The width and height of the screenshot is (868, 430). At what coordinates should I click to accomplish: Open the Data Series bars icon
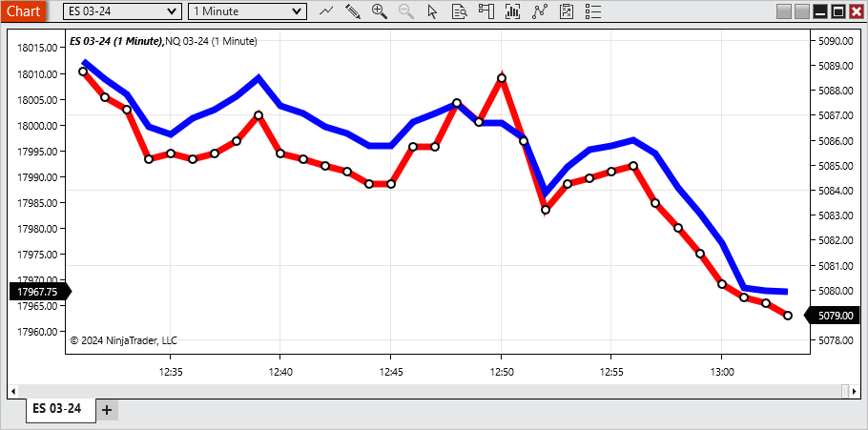[x=513, y=11]
